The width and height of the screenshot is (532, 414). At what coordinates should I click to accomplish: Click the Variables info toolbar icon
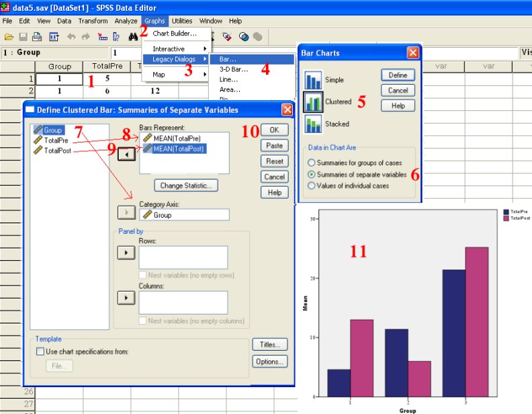coord(116,37)
